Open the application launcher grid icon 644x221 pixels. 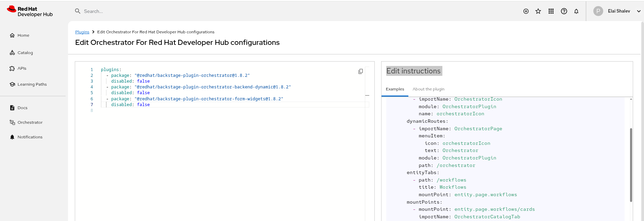[551, 11]
